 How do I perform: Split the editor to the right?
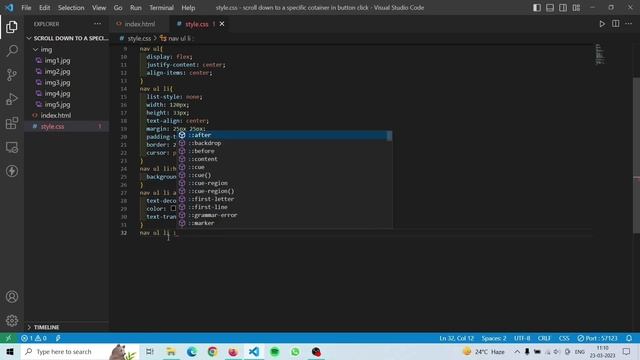click(616, 24)
